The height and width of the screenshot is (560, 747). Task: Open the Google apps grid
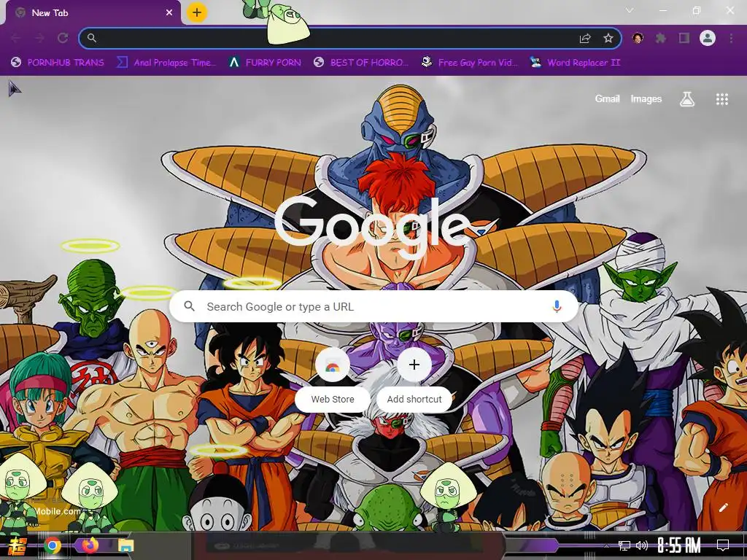(721, 99)
